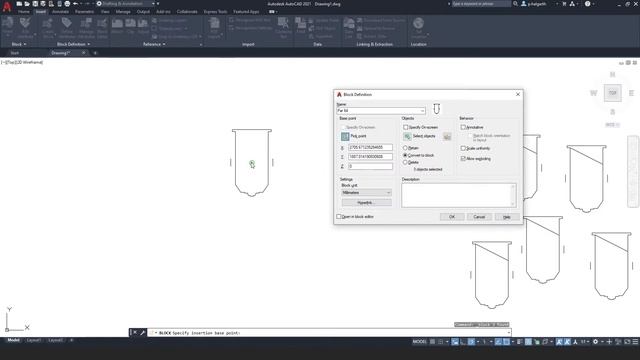Check Specify On-screen under Objects
The width and height of the screenshot is (640, 360).
(406, 127)
